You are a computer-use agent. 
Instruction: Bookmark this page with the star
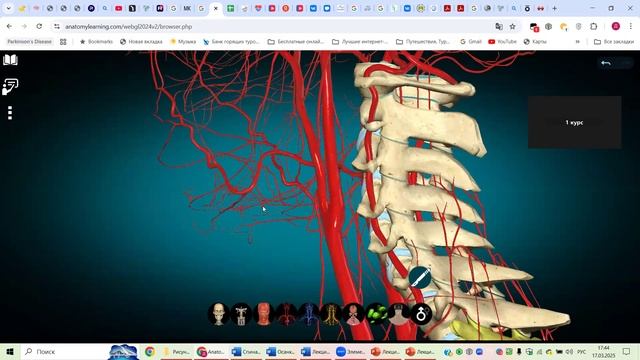[513, 27]
